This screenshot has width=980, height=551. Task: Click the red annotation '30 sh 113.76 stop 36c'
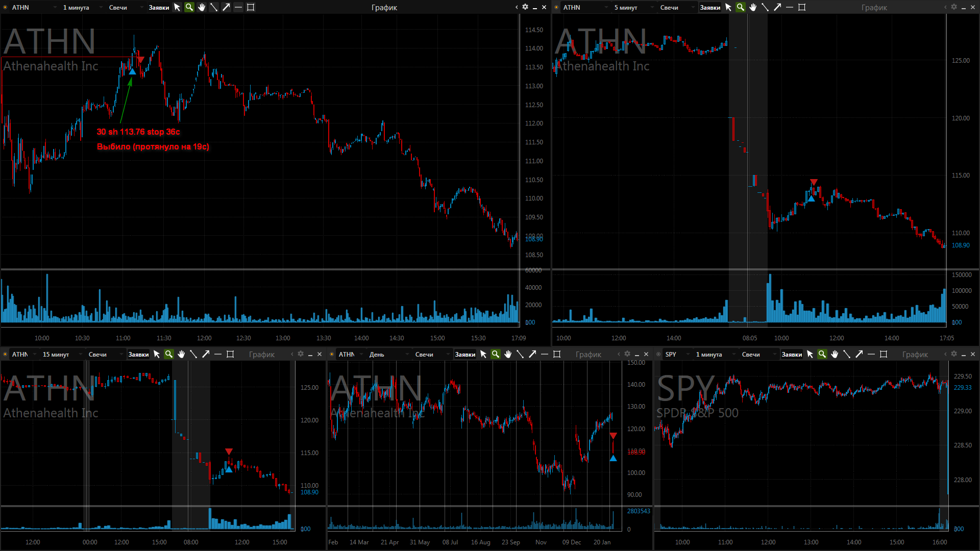point(138,132)
